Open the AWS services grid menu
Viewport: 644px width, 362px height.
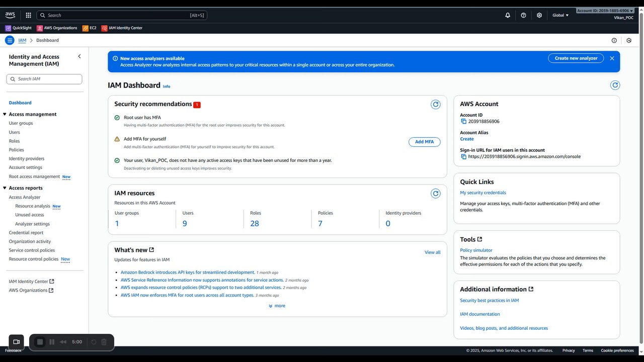[28, 15]
